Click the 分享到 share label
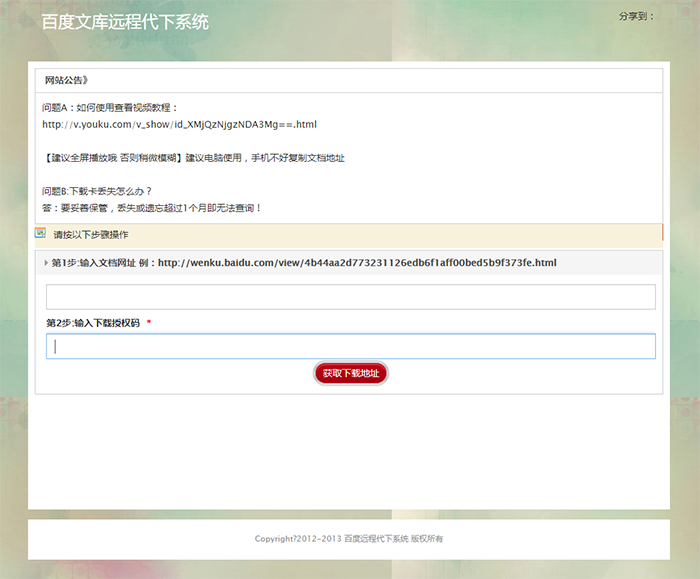700x579 pixels. [x=636, y=17]
